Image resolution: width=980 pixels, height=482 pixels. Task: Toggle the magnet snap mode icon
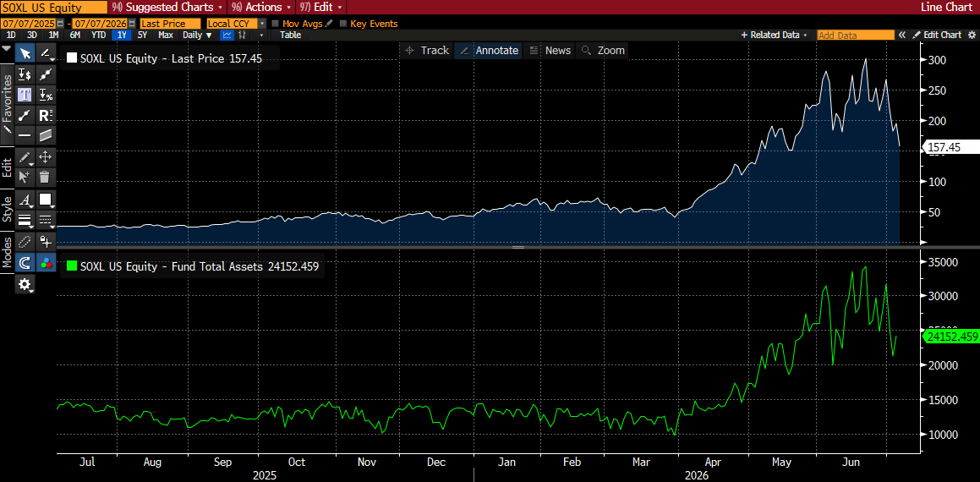click(x=25, y=263)
